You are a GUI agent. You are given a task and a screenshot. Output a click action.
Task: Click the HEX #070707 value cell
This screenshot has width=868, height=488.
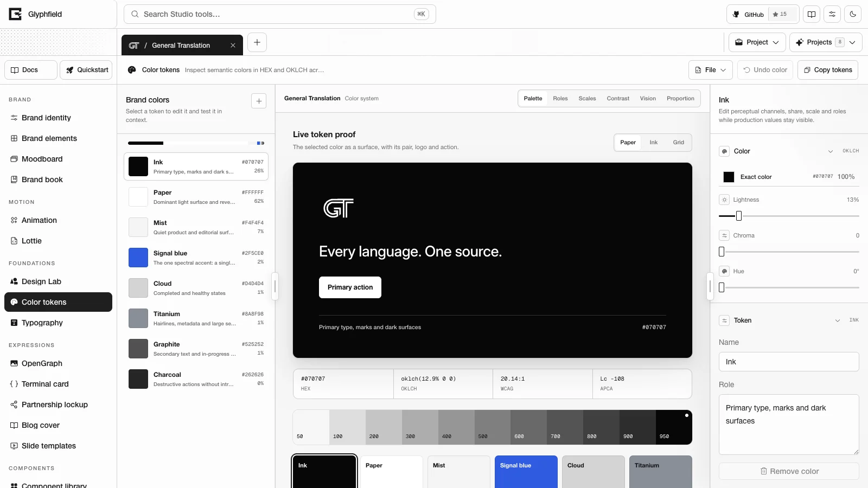click(343, 384)
